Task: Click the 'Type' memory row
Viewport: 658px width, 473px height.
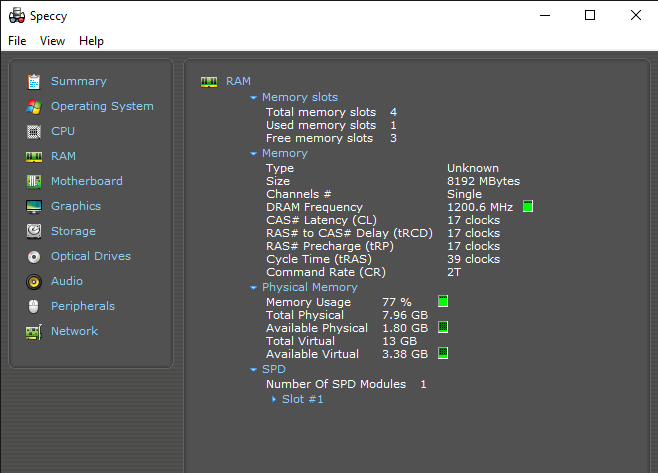Action: point(382,168)
